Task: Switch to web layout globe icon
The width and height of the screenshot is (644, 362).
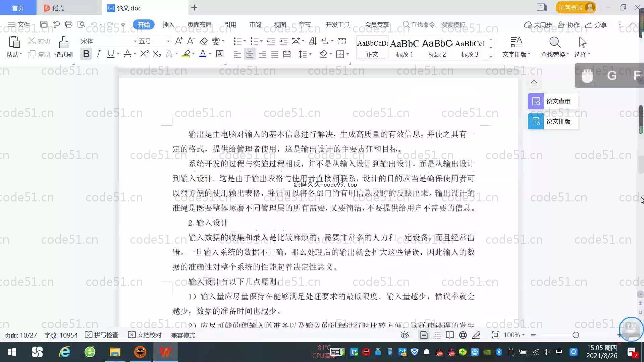Action: point(463,335)
